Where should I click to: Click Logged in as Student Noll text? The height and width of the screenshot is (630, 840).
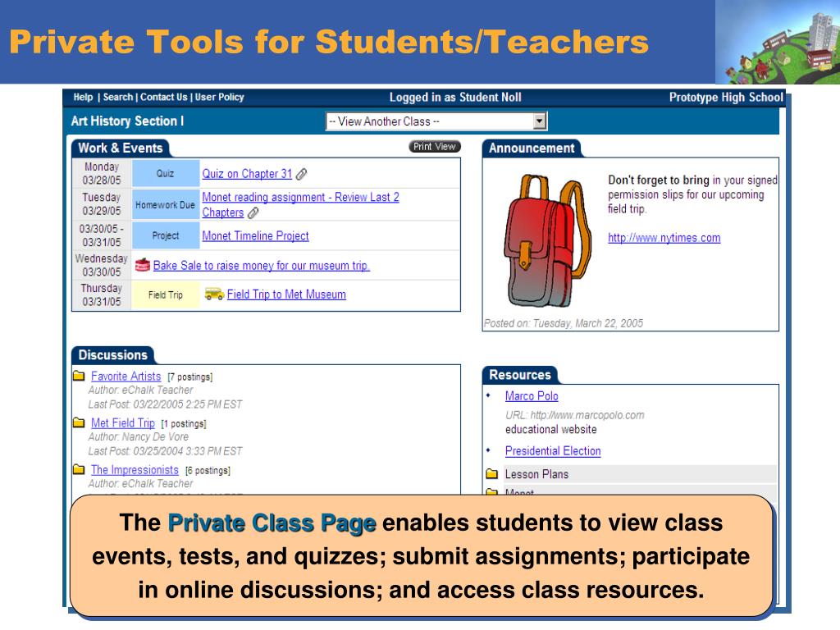(x=455, y=97)
